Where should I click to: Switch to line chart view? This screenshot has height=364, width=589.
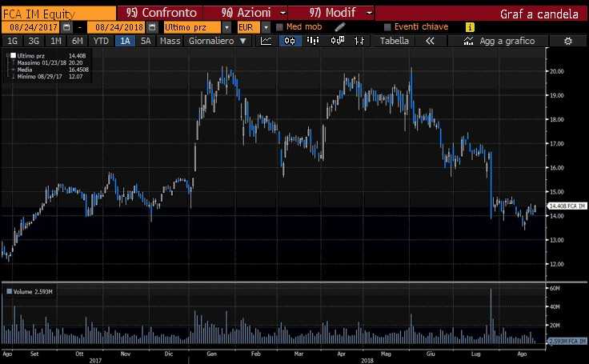coord(266,41)
